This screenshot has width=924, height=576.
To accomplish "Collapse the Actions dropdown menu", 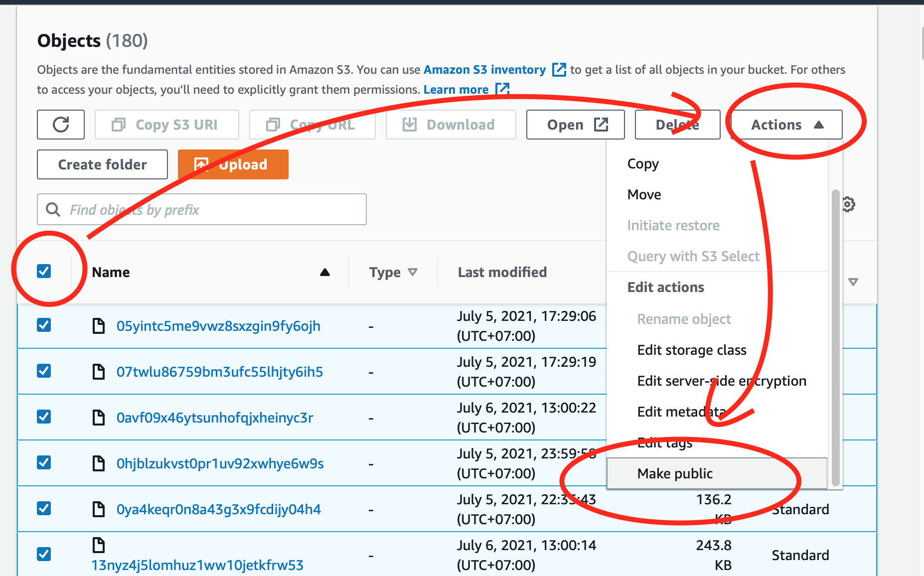I will click(786, 125).
